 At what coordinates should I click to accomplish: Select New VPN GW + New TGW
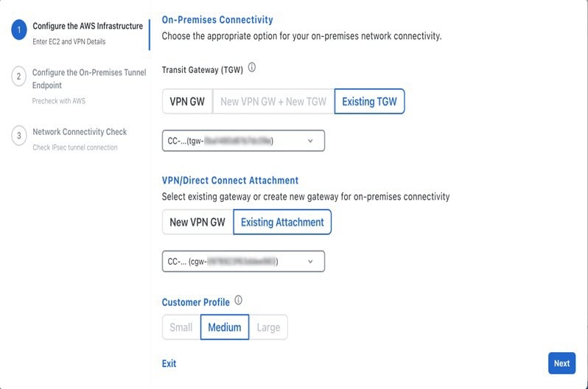coord(273,102)
